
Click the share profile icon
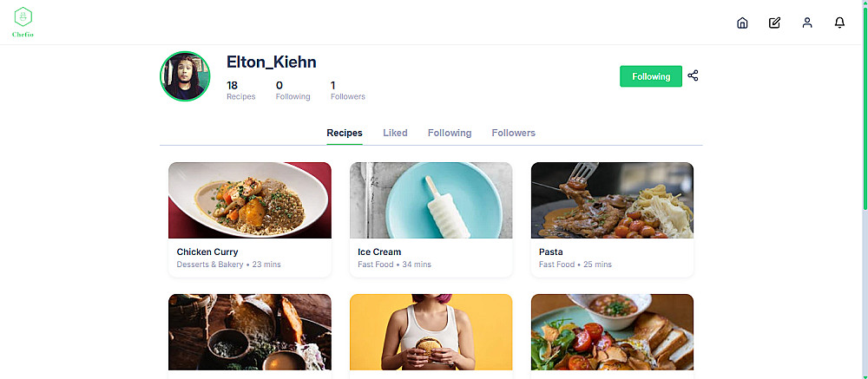(x=693, y=75)
